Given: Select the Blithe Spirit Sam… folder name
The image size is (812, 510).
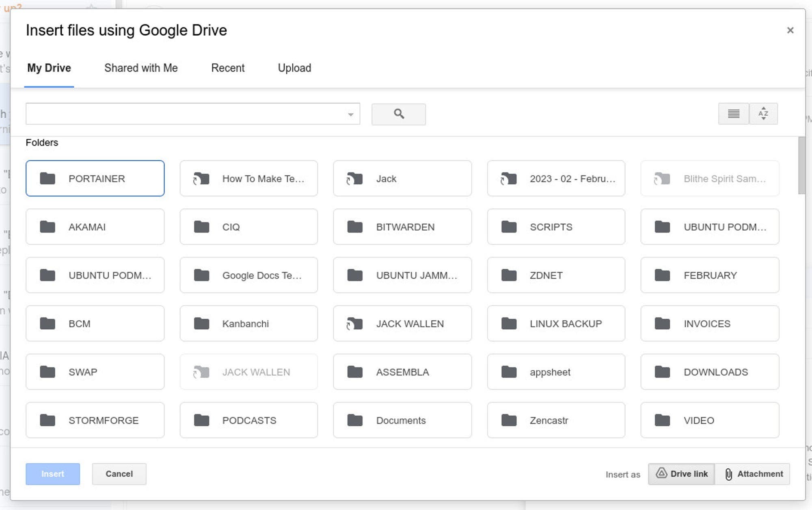Looking at the screenshot, I should [725, 179].
